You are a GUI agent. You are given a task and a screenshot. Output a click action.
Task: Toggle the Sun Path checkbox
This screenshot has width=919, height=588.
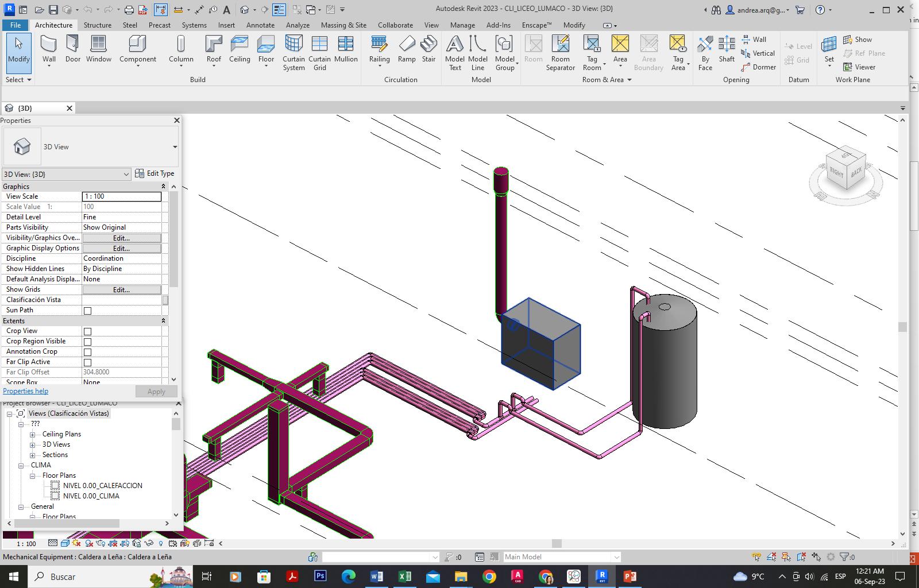click(88, 311)
